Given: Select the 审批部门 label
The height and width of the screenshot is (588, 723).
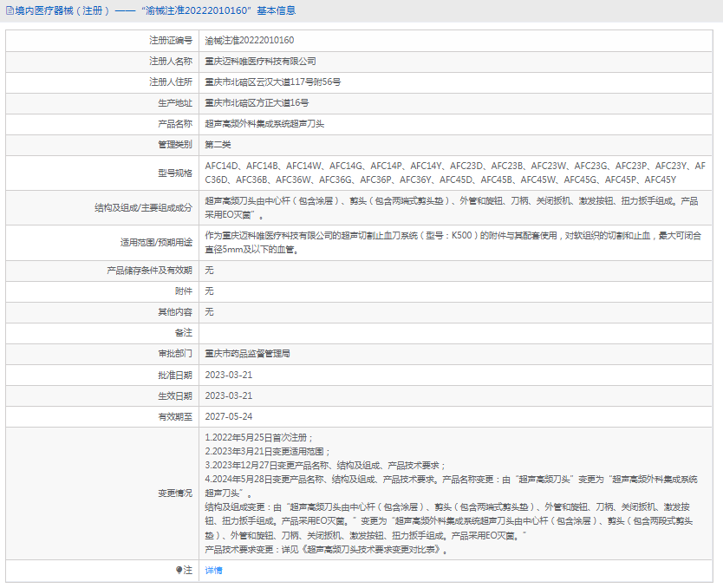Looking at the screenshot, I should 175,354.
